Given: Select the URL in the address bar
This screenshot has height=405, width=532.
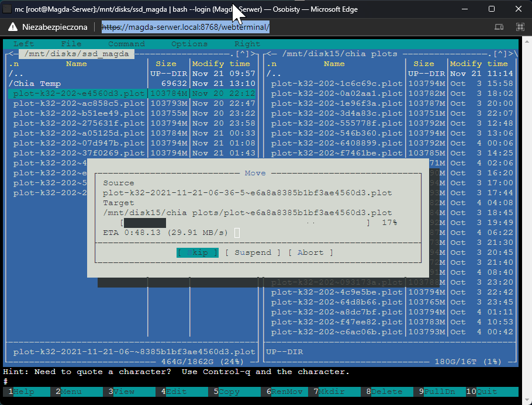Looking at the screenshot, I should [185, 27].
